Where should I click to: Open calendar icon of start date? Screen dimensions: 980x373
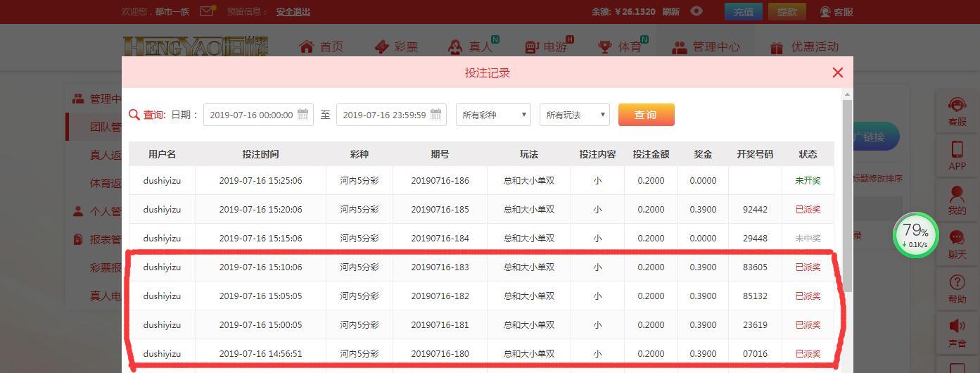click(303, 114)
